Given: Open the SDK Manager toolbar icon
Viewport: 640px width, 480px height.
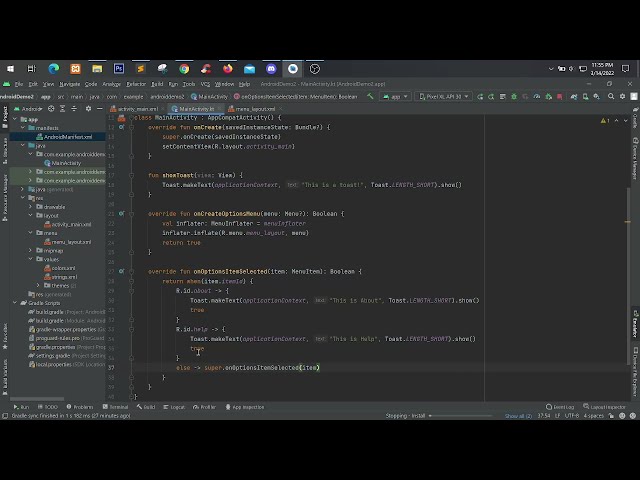Looking at the screenshot, I should pyautogui.click(x=596, y=97).
